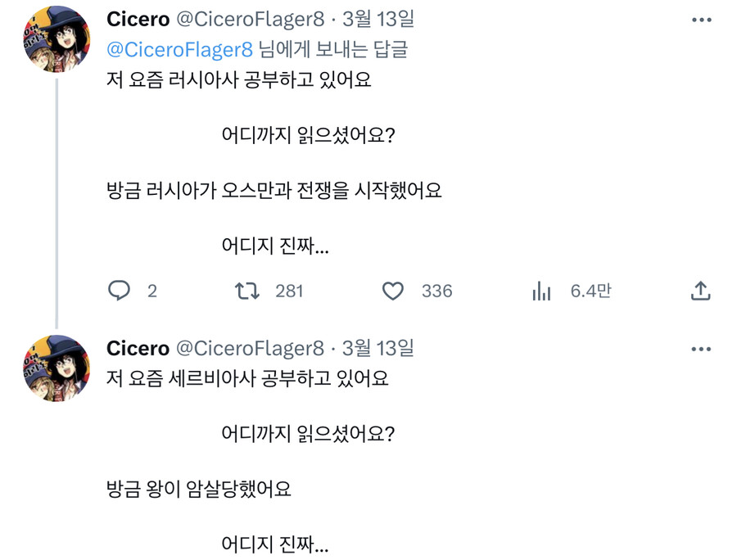Retweet the Russian history tweet

click(247, 291)
